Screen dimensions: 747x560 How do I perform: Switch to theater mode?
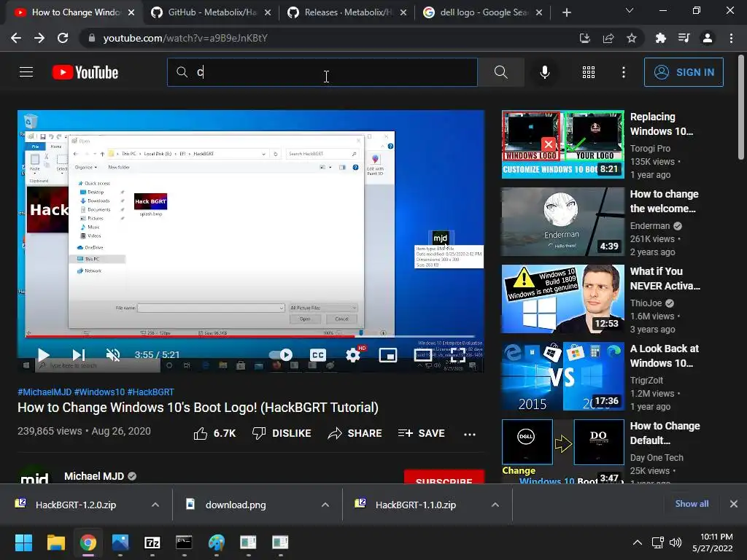422,355
